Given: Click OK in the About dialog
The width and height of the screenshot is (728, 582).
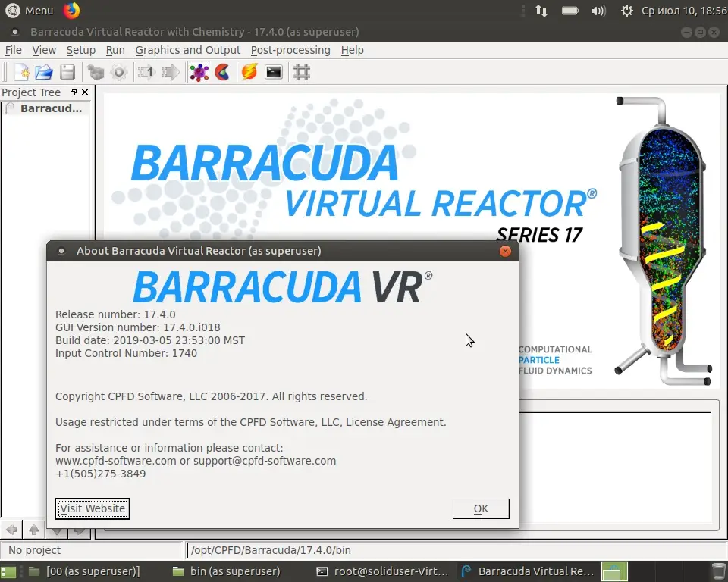Looking at the screenshot, I should pos(481,508).
